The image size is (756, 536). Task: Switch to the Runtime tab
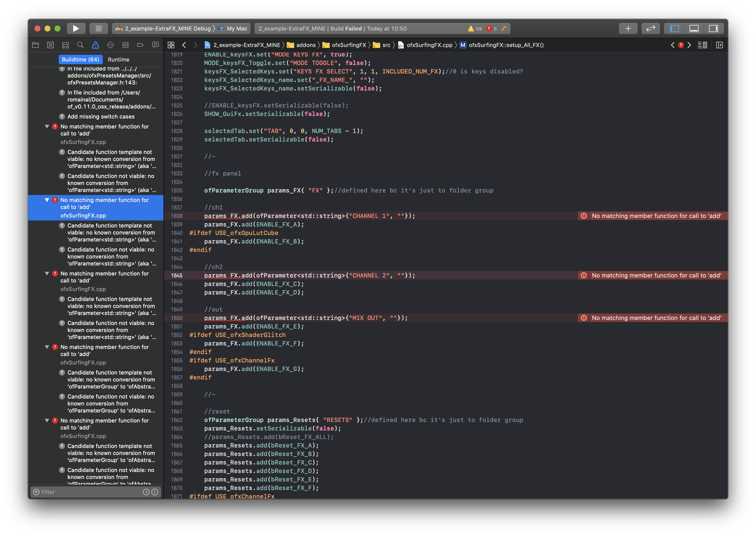(x=119, y=59)
